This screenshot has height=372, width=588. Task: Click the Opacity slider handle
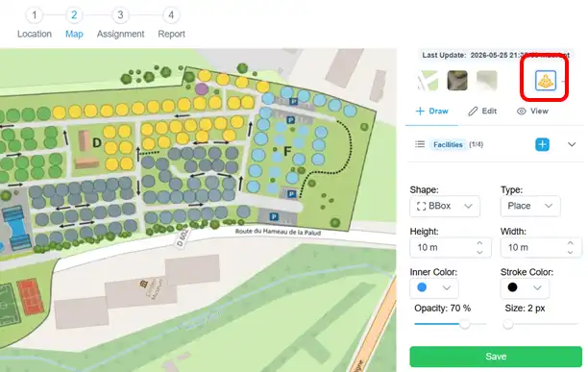(465, 324)
